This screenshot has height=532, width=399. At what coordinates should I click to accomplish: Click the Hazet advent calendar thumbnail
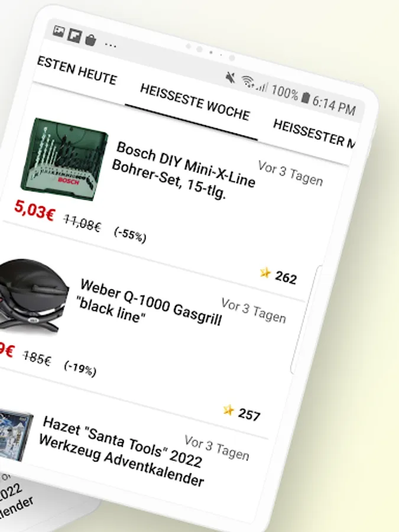click(15, 436)
